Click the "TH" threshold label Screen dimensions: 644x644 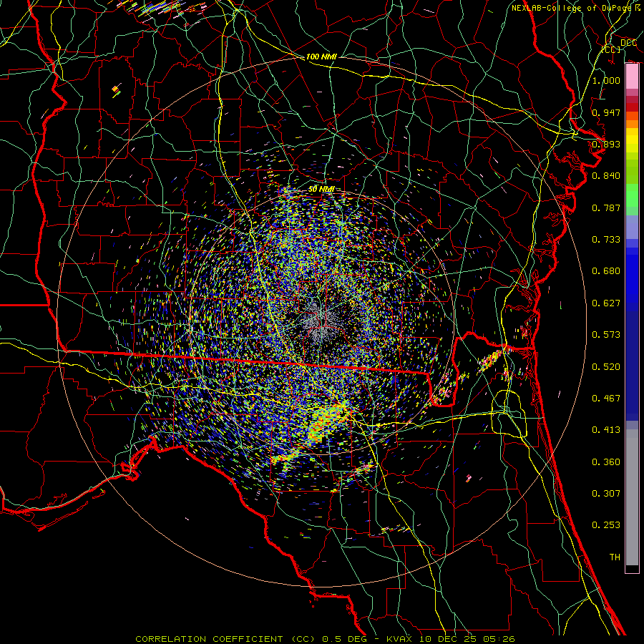(615, 557)
